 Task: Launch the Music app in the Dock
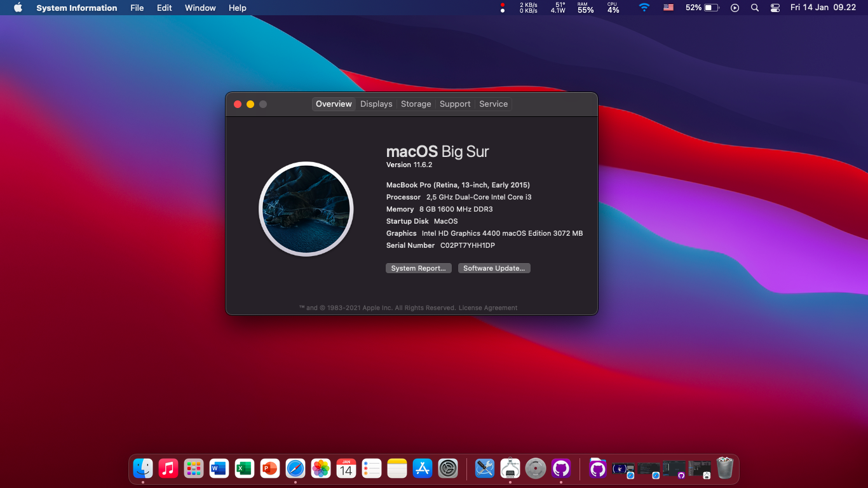168,469
